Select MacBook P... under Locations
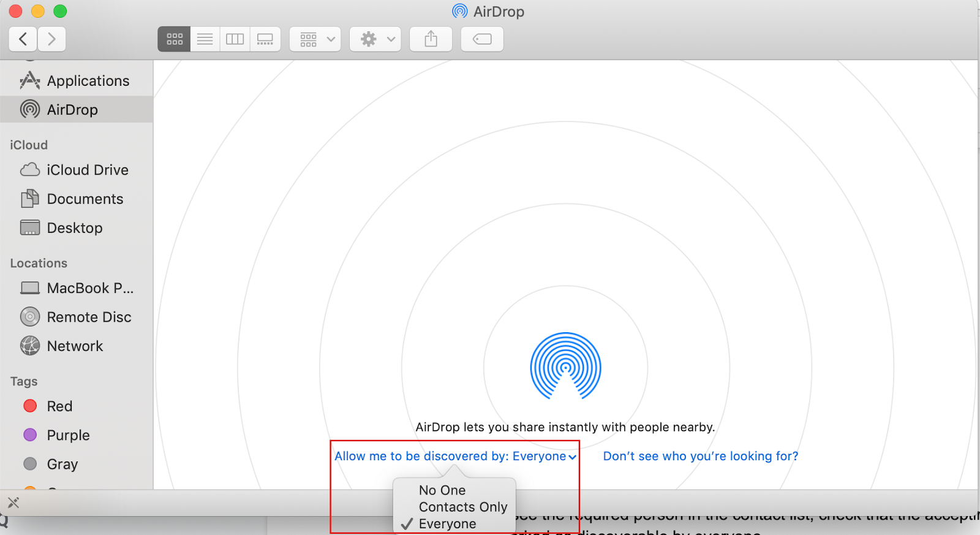This screenshot has height=535, width=980. [77, 288]
